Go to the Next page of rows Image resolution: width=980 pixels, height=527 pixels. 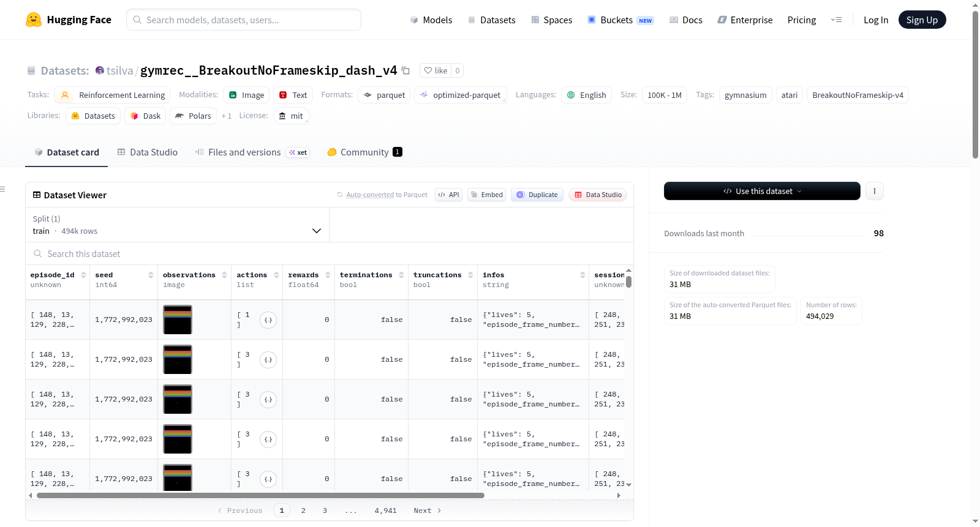tap(427, 510)
